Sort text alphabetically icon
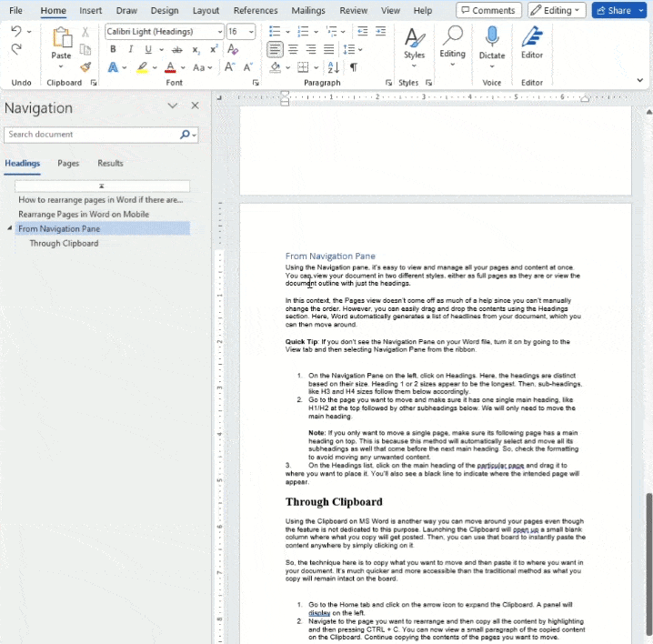The height and width of the screenshot is (644, 653). 333,67
